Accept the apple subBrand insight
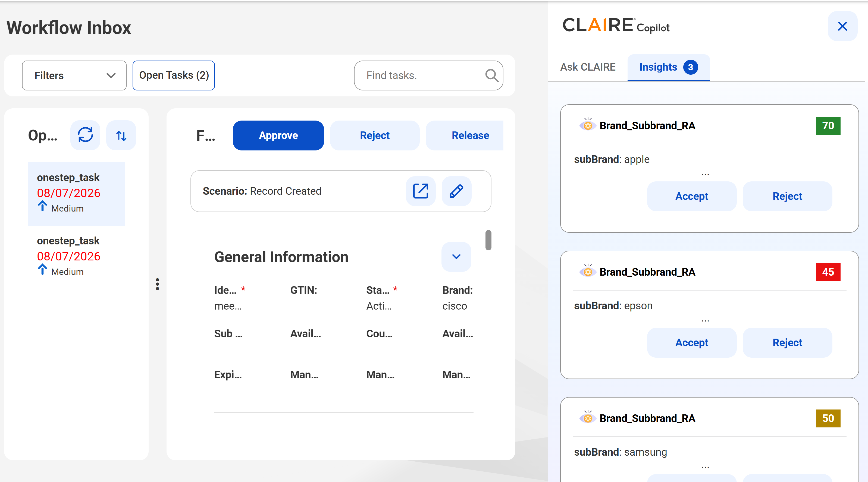Screen dimensions: 868x482 [x=692, y=196]
